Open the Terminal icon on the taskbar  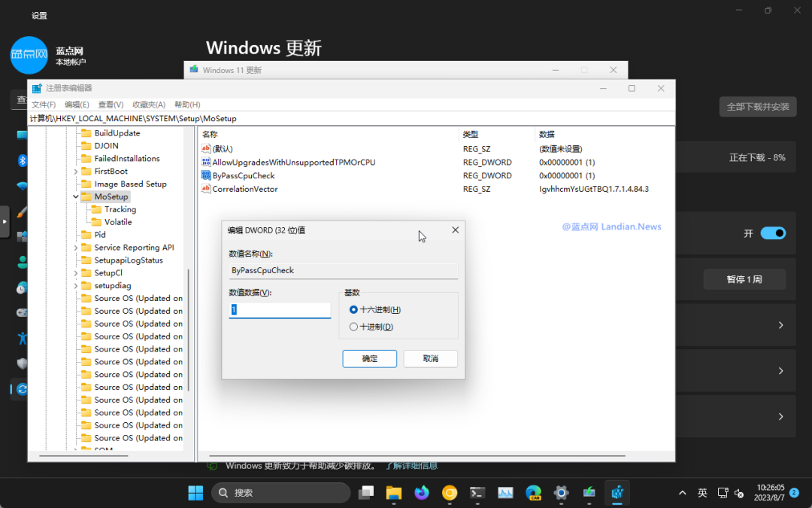coord(477,492)
